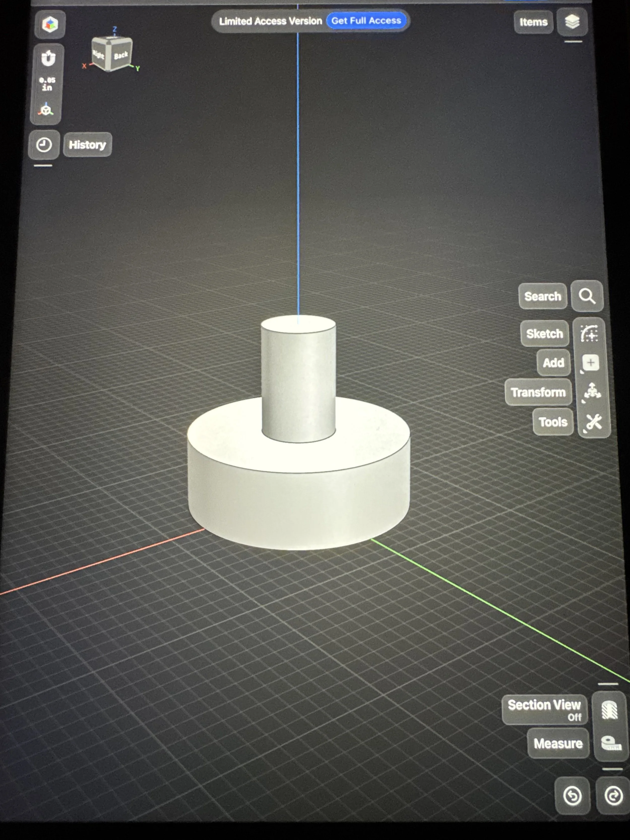Screen dimensions: 630x840
Task: Open search with the magnifying glass icon
Action: (x=587, y=296)
